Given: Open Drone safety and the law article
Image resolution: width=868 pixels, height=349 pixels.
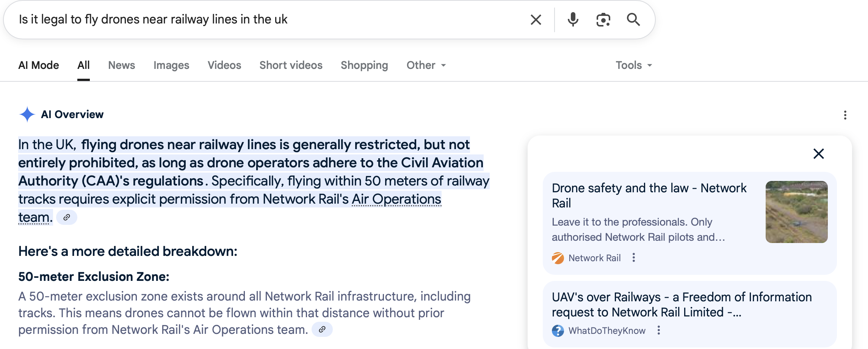Looking at the screenshot, I should (x=649, y=195).
